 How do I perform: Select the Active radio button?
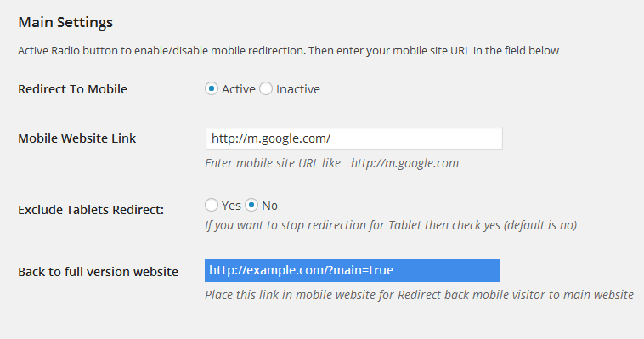point(212,88)
